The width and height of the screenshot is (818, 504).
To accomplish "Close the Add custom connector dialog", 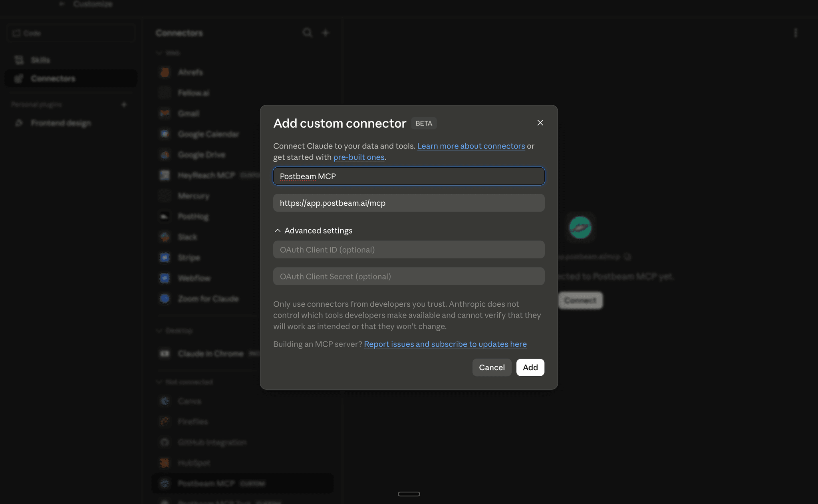I will click(x=540, y=123).
